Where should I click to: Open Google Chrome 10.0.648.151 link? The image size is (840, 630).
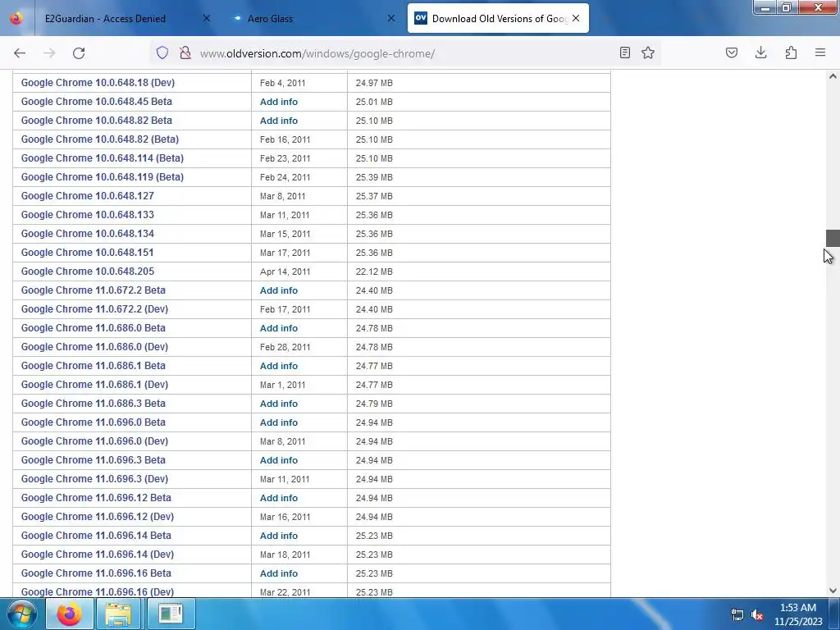(x=87, y=253)
